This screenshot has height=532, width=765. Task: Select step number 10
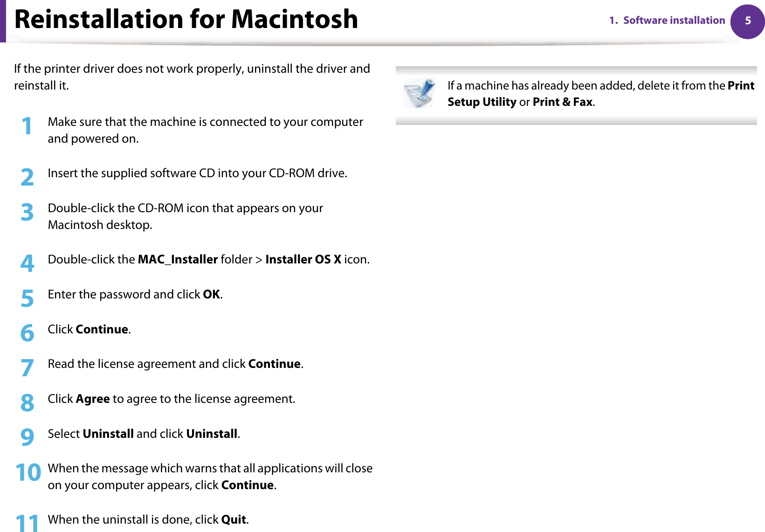point(28,472)
